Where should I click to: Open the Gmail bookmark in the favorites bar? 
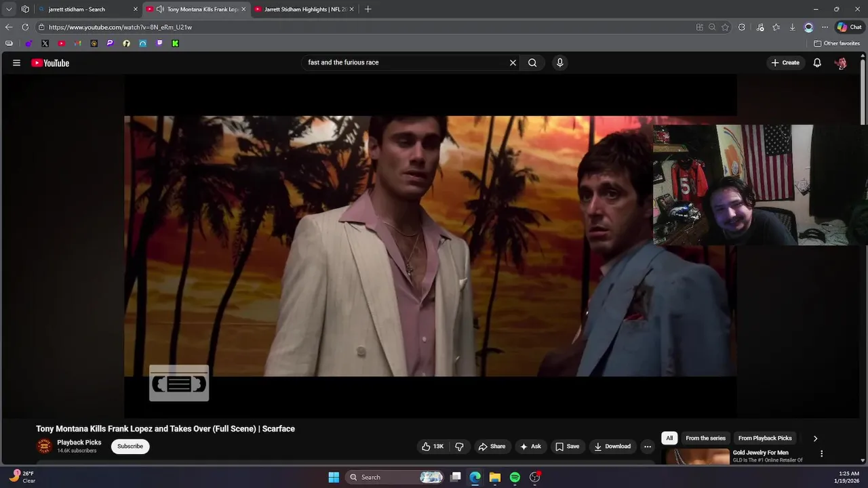point(77,43)
